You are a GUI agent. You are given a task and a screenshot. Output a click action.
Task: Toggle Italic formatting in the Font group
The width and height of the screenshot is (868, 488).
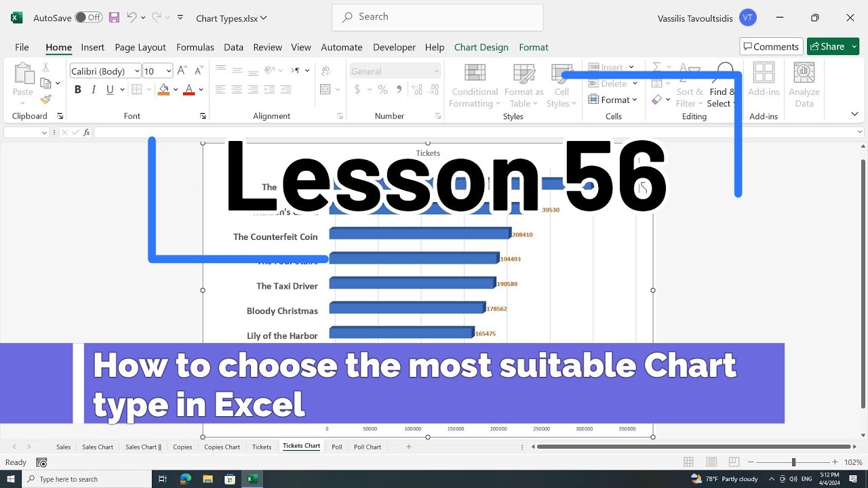[x=94, y=89]
